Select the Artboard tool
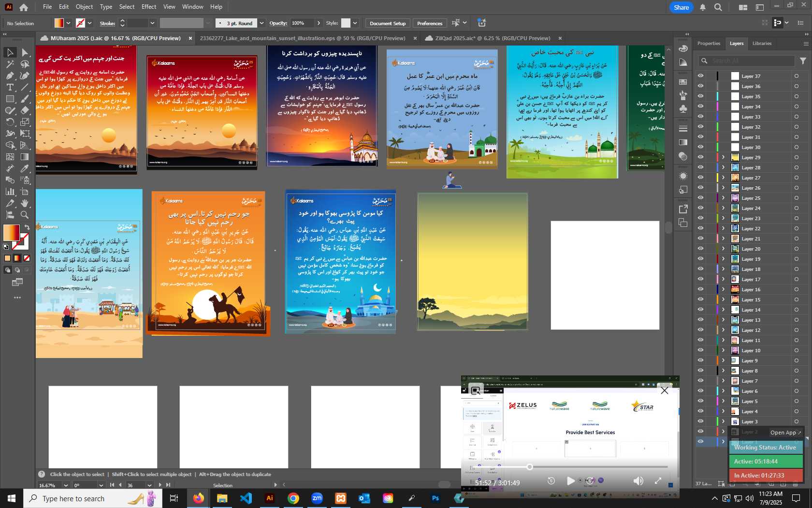The width and height of the screenshot is (812, 508). [25, 192]
